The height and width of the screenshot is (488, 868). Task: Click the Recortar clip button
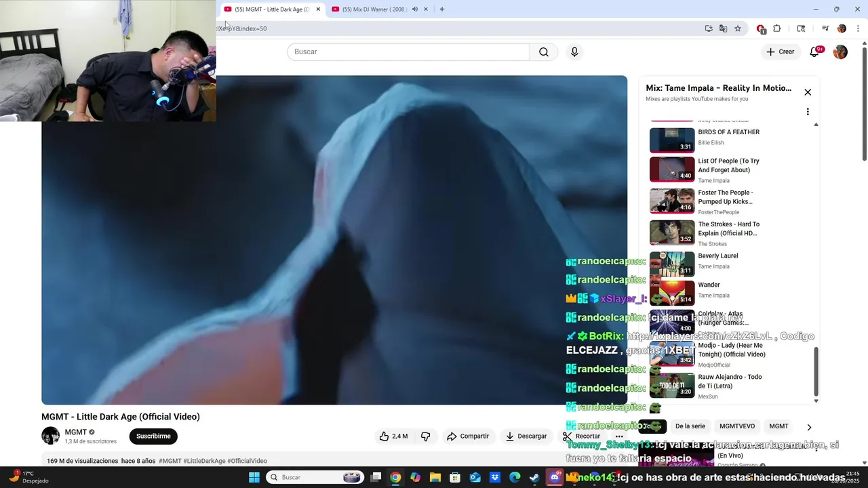click(x=582, y=436)
